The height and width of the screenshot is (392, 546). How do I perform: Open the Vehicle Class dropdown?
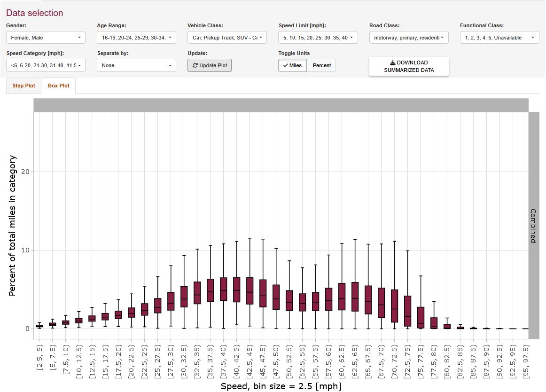tap(227, 38)
